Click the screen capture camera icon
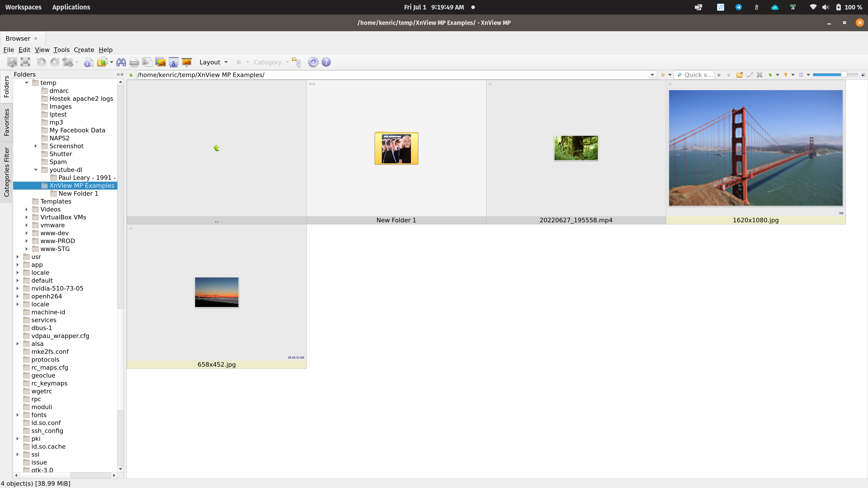This screenshot has width=868, height=488. tap(173, 62)
